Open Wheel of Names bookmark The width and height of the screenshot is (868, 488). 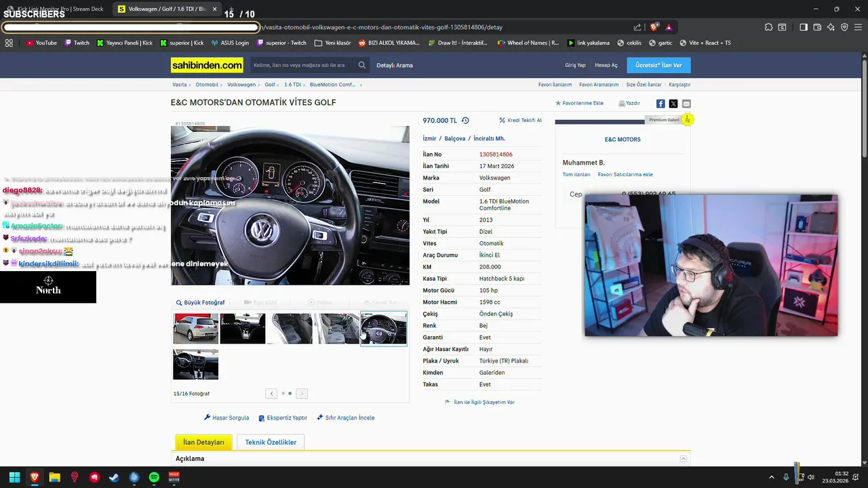[528, 43]
